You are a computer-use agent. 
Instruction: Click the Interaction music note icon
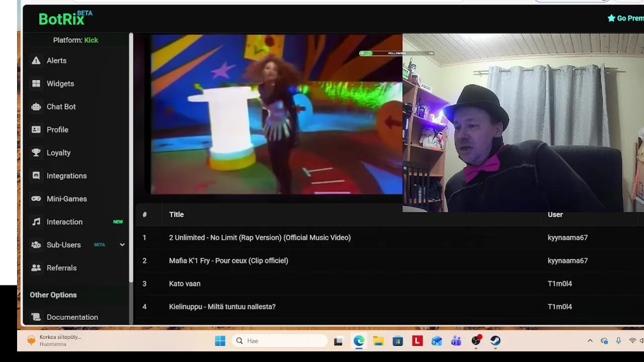click(x=36, y=222)
